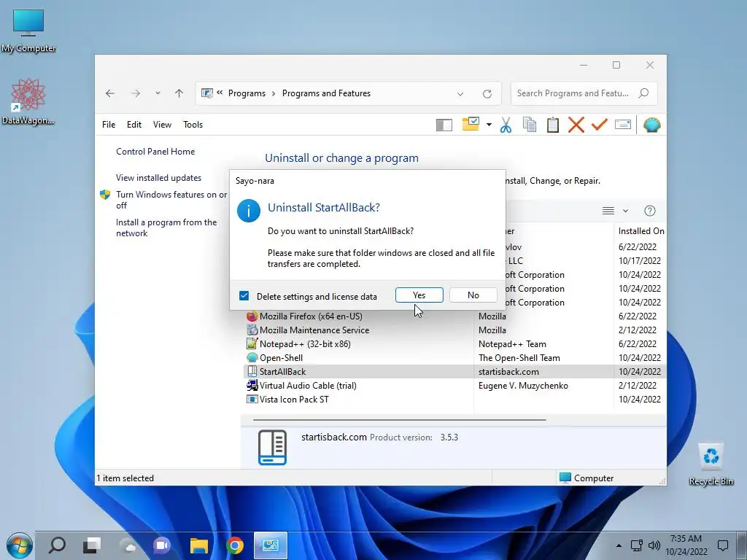Go up one folder level

pyautogui.click(x=179, y=93)
